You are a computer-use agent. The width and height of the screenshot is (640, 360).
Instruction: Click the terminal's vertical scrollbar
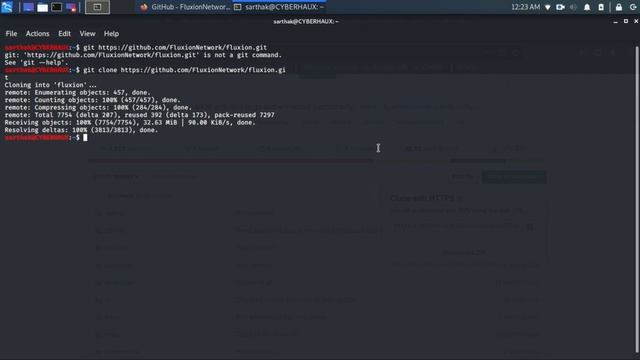point(637,200)
